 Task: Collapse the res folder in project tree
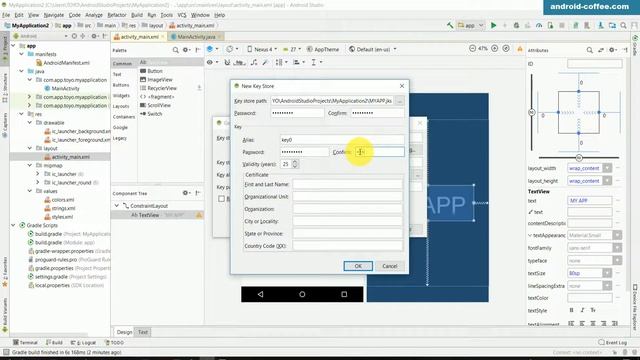22,114
